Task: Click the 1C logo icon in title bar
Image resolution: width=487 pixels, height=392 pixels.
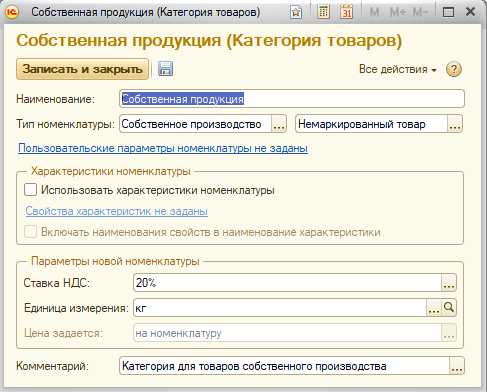Action: [12, 12]
